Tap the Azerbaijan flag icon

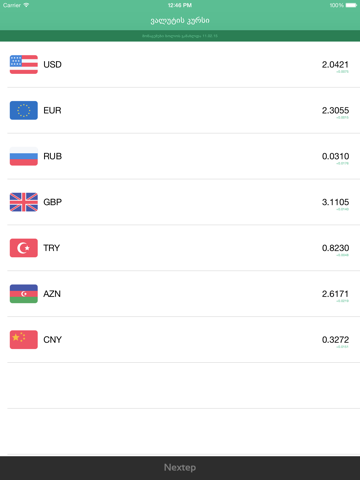tap(24, 294)
